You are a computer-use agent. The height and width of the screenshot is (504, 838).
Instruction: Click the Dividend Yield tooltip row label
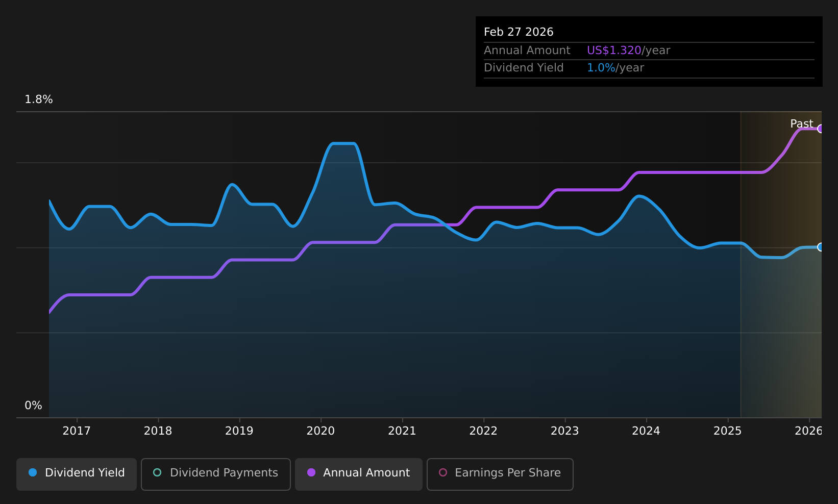[x=524, y=68]
